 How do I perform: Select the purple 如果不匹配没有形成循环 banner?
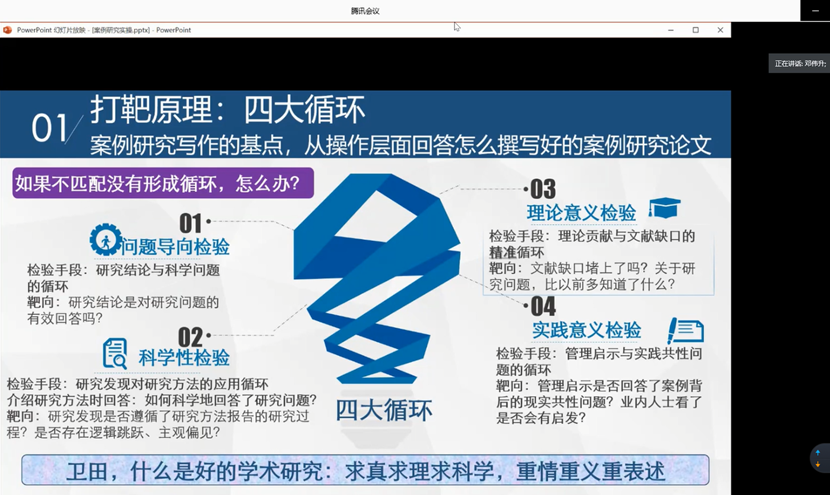163,184
